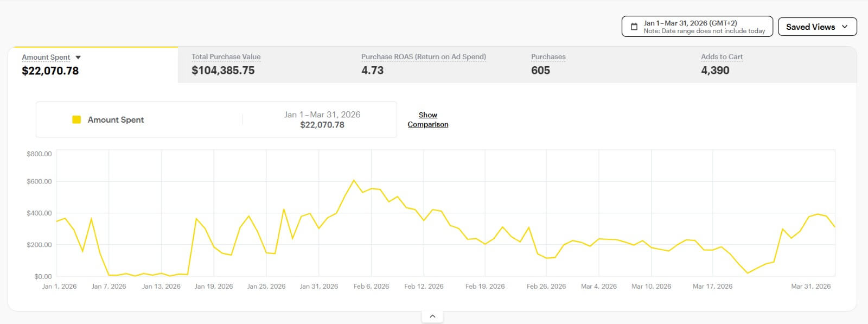
Task: Click the $800.00 y-axis label
Action: coord(39,154)
